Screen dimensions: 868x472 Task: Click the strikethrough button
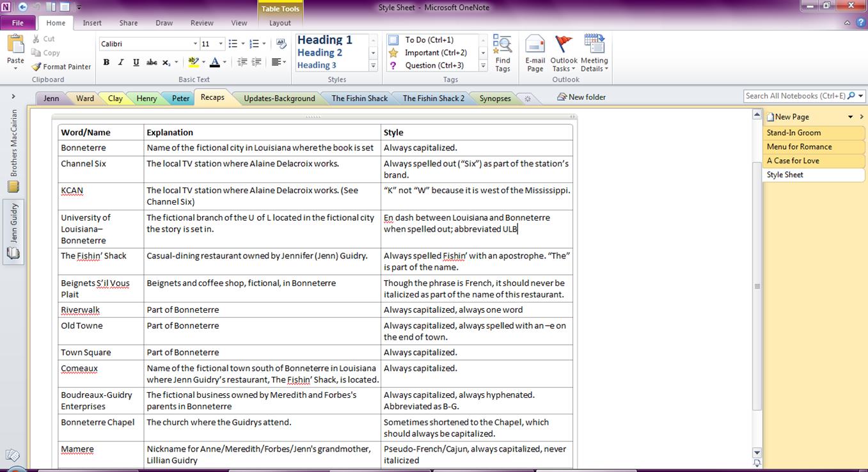coord(151,62)
